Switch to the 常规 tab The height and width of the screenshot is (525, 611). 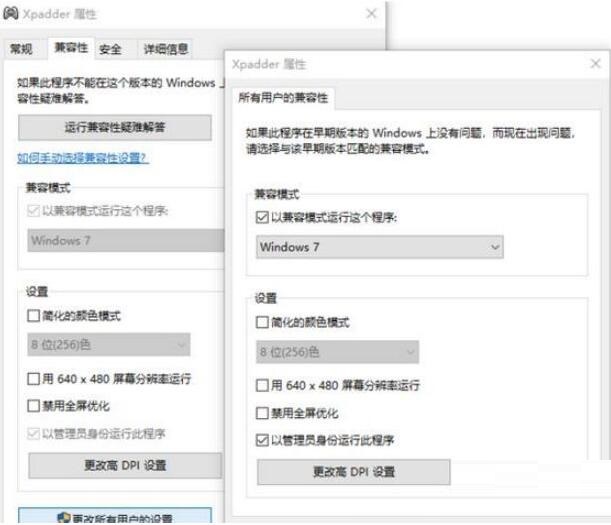21,49
